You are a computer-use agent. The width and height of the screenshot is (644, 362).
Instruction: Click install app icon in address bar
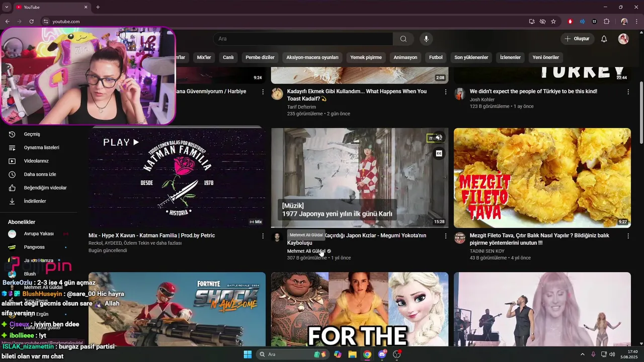(x=532, y=22)
